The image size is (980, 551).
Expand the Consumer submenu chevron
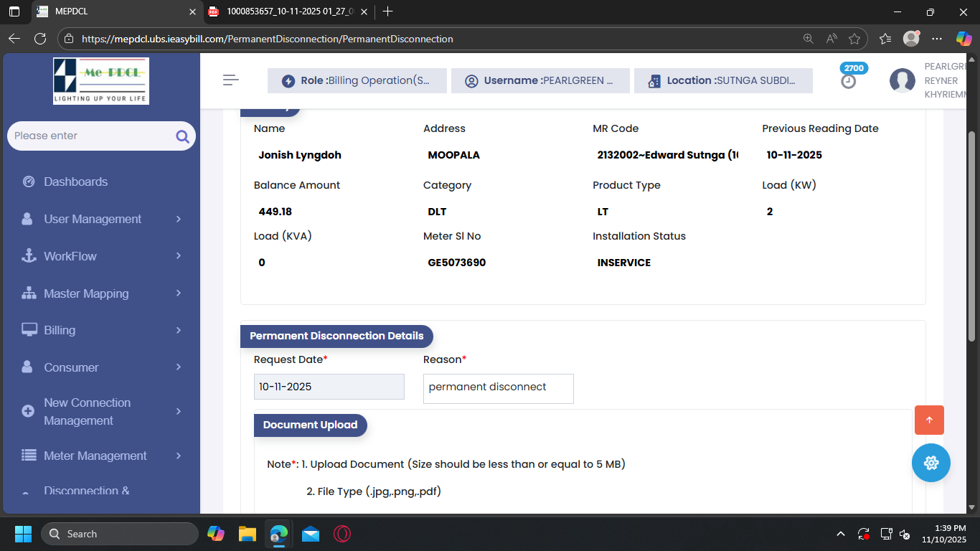point(179,367)
